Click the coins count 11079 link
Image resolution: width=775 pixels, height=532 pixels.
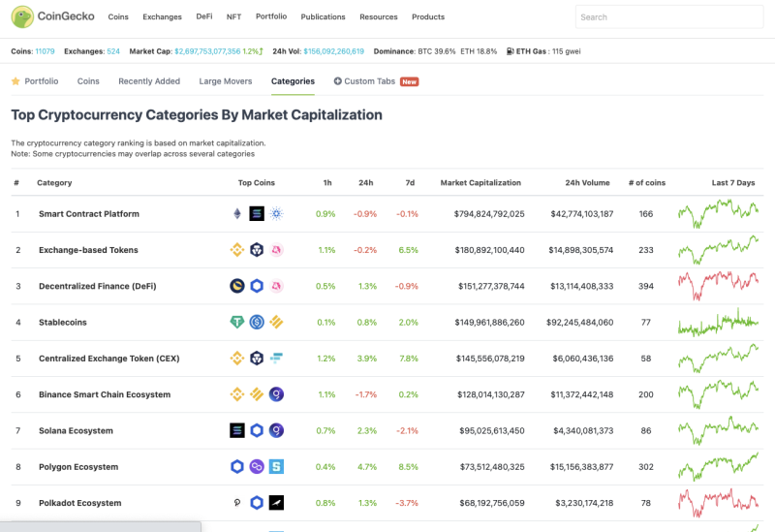click(x=45, y=51)
